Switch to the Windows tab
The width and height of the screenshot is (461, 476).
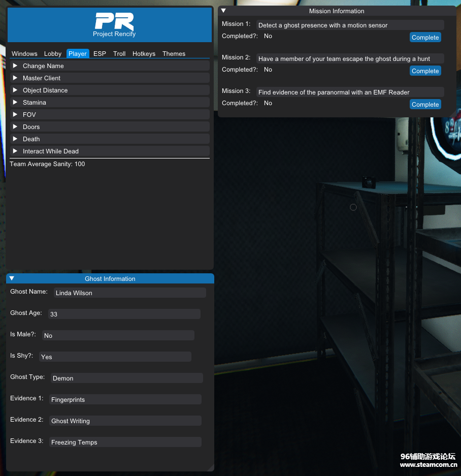tap(24, 54)
